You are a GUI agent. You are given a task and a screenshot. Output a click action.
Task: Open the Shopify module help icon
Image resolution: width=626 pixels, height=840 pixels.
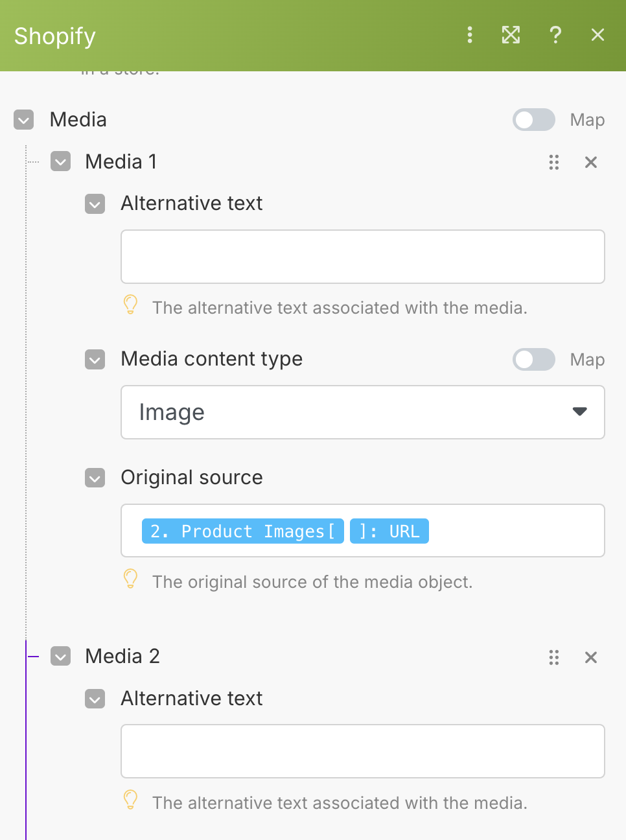(x=555, y=35)
